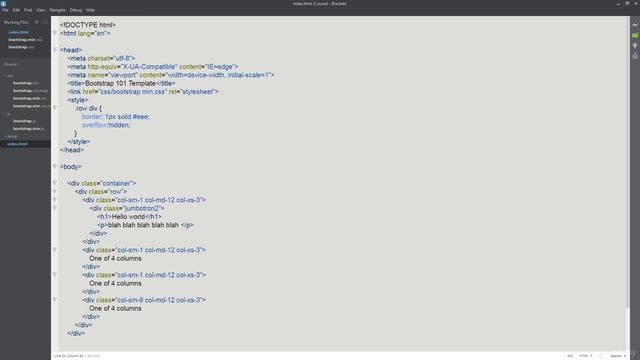
Task: Open the View menu
Action: tap(41, 10)
